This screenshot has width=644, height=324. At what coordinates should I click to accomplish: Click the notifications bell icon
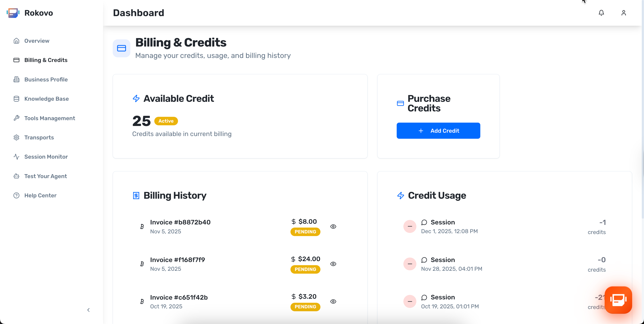[x=601, y=13]
